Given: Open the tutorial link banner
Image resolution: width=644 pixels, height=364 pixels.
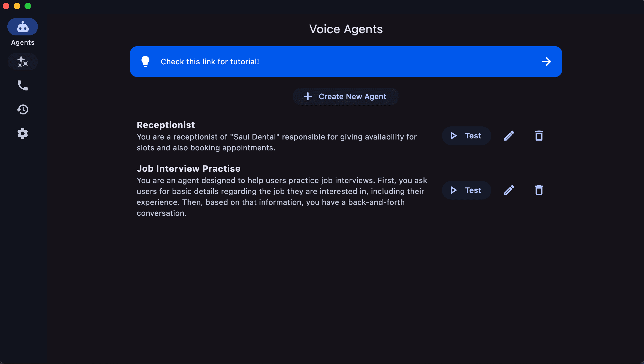Looking at the screenshot, I should click(x=346, y=62).
